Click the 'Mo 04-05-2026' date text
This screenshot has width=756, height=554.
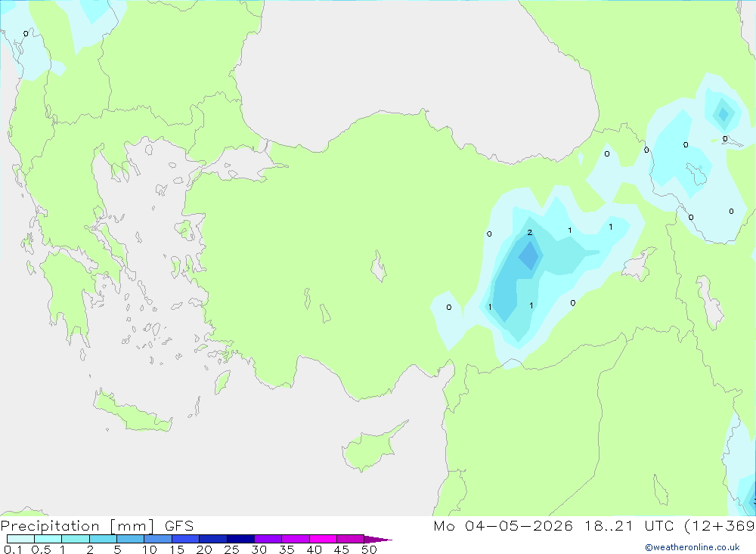[x=503, y=525]
